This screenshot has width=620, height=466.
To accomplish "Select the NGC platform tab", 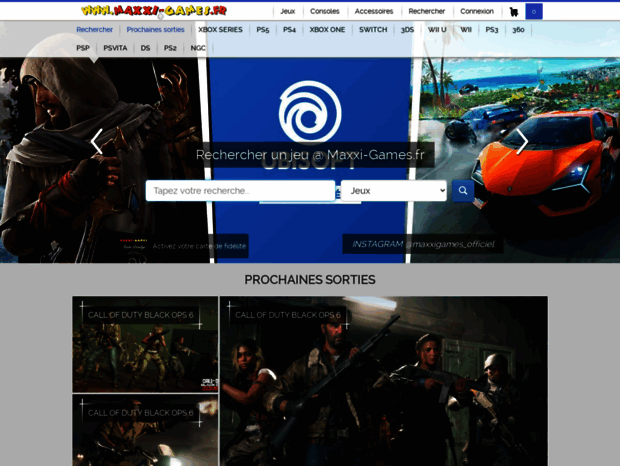I will [x=198, y=48].
